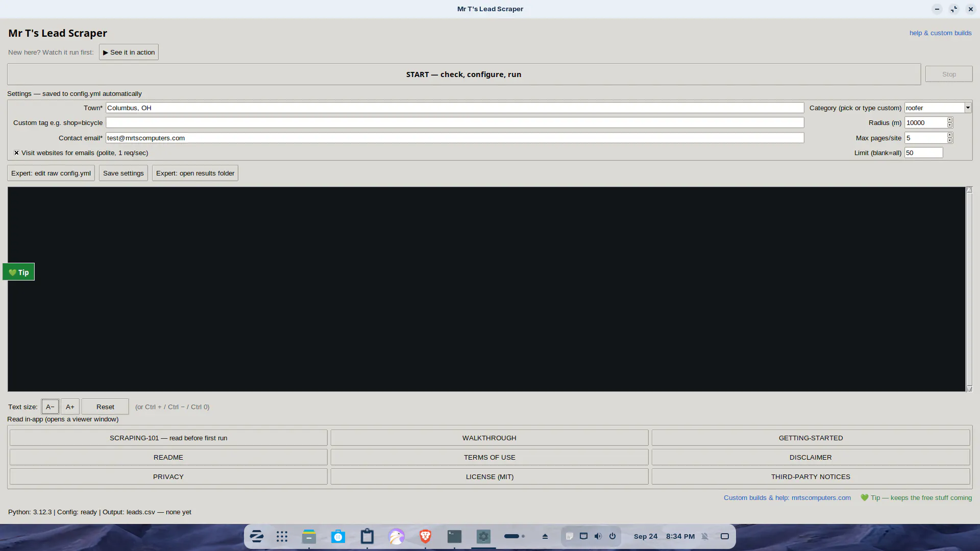Expand the Category dropdown arrow
This screenshot has height=551, width=980.
968,108
